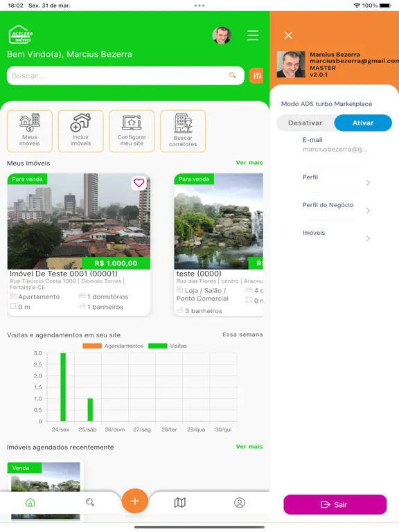The width and height of the screenshot is (399, 532).
Task: Open Meus imóveis shortcut
Action: tap(30, 131)
